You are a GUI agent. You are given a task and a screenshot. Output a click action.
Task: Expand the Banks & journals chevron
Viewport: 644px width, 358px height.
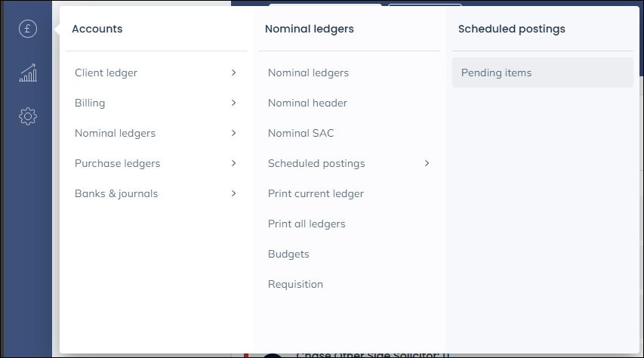pyautogui.click(x=234, y=193)
